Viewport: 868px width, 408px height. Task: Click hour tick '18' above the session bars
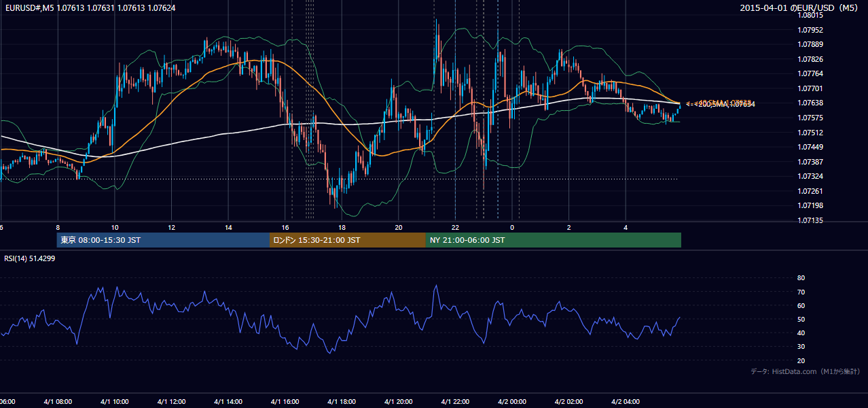point(342,228)
